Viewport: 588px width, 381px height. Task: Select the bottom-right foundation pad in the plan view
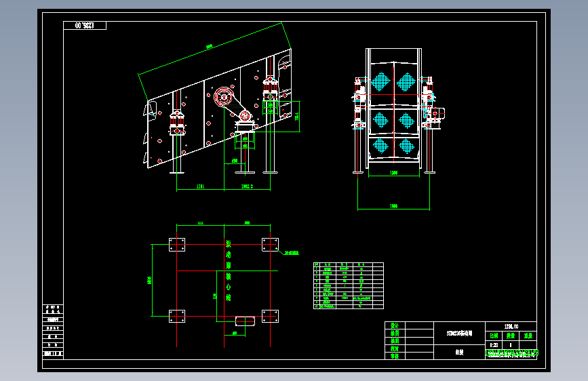(270, 316)
